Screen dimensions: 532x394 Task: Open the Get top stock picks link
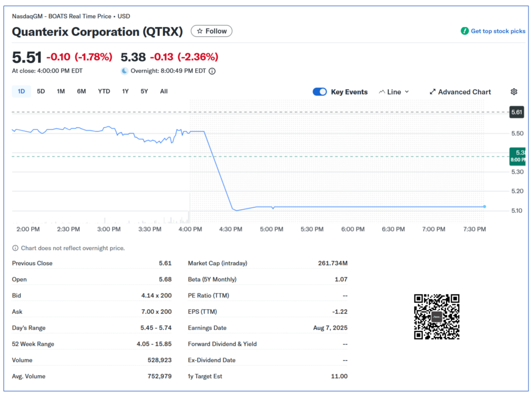[x=498, y=31]
